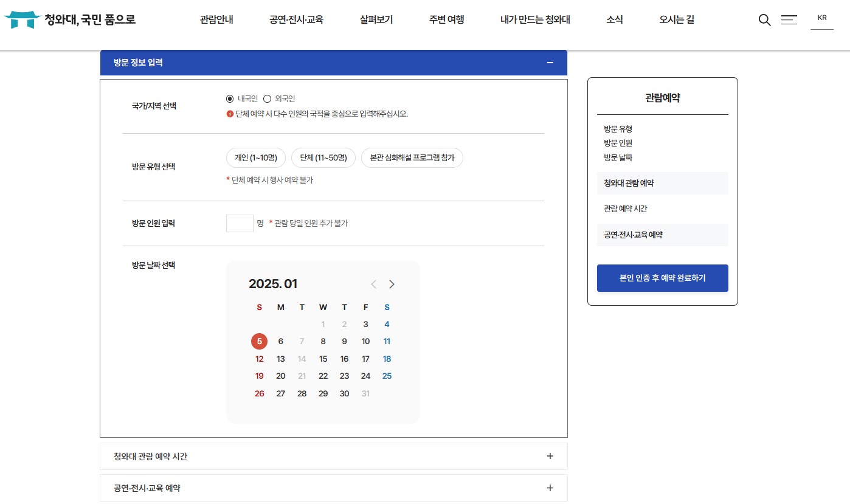Screen dimensions: 850x504
Task: Expand the 청와대 관람 예약 시간 section
Action: pos(550,456)
